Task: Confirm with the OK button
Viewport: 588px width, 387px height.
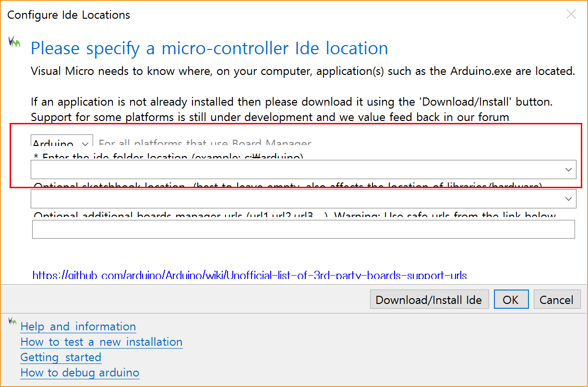Action: click(x=511, y=300)
